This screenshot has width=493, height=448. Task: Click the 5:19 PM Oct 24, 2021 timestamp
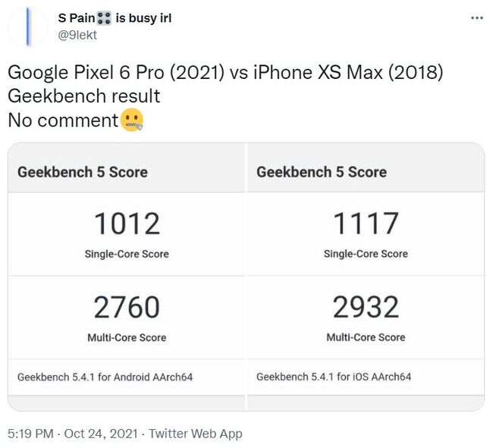point(73,434)
